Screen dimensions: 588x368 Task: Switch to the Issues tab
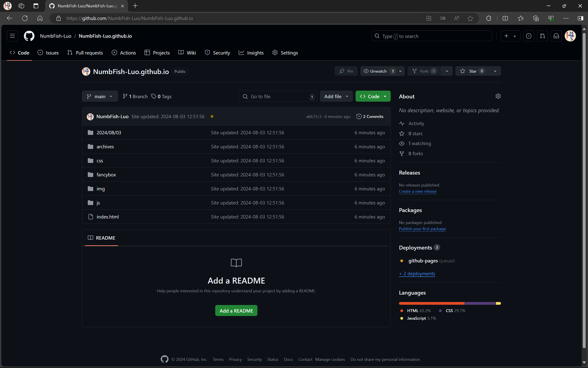(48, 53)
